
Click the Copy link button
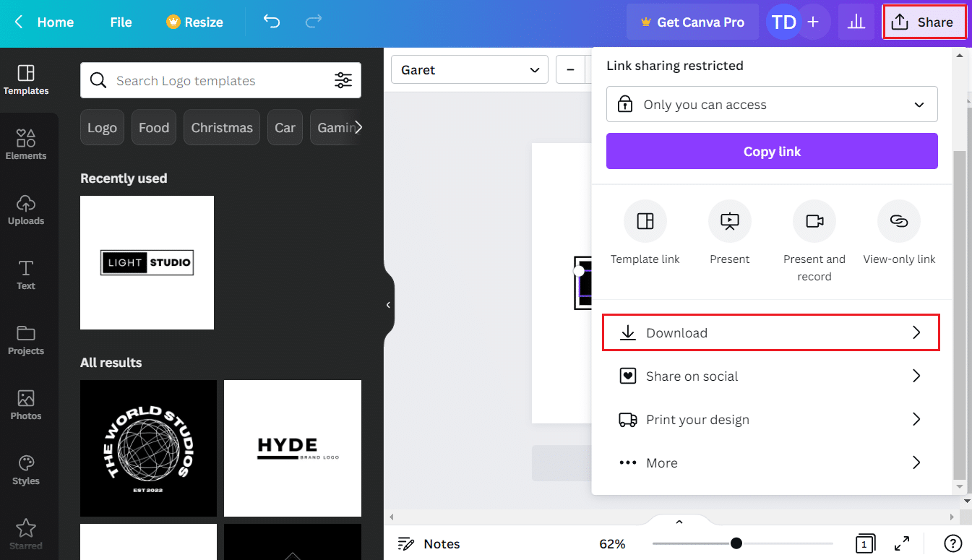[x=772, y=151]
